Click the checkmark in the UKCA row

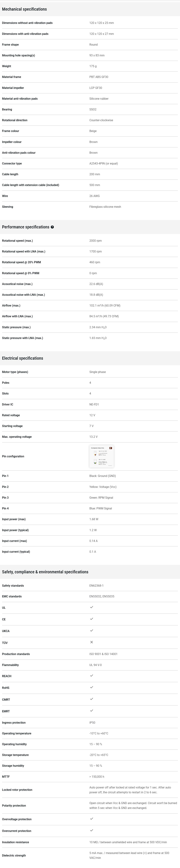[91, 630]
